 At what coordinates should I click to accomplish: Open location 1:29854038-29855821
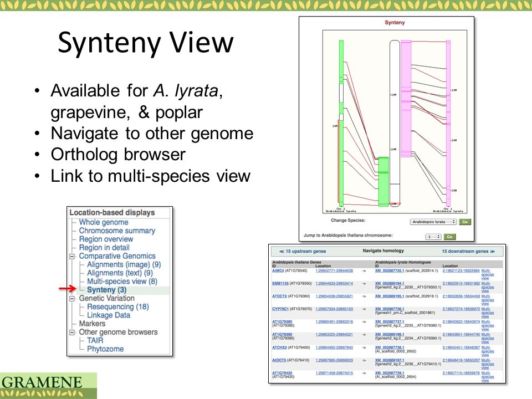pyautogui.click(x=334, y=296)
